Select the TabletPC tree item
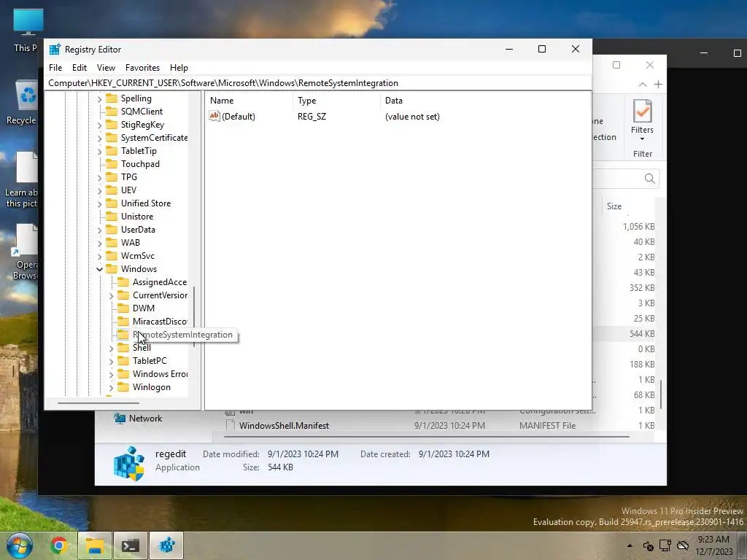 point(150,361)
